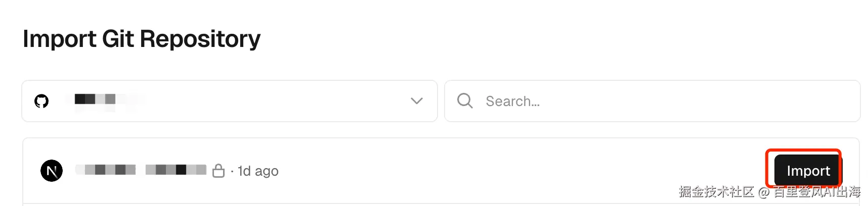Click the word "Repository" in the page title

(x=200, y=39)
